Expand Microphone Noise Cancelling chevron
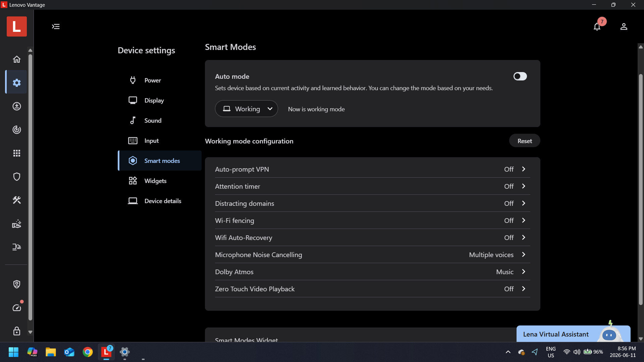 click(x=524, y=255)
